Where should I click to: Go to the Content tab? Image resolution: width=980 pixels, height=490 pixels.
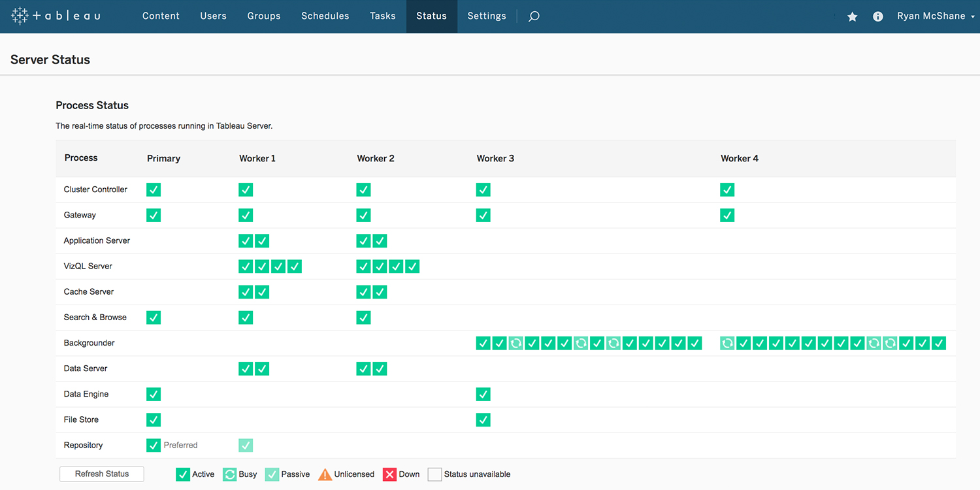[161, 16]
